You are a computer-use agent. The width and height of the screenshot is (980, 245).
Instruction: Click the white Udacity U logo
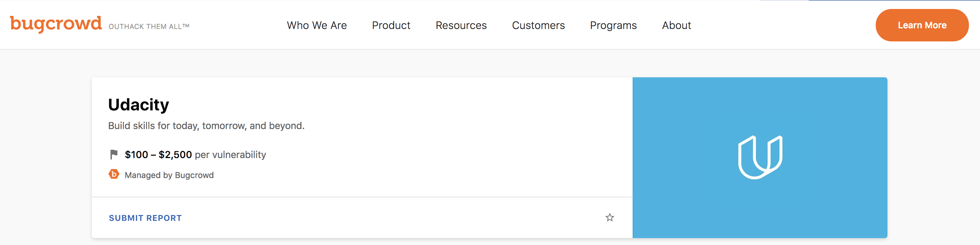(x=760, y=157)
